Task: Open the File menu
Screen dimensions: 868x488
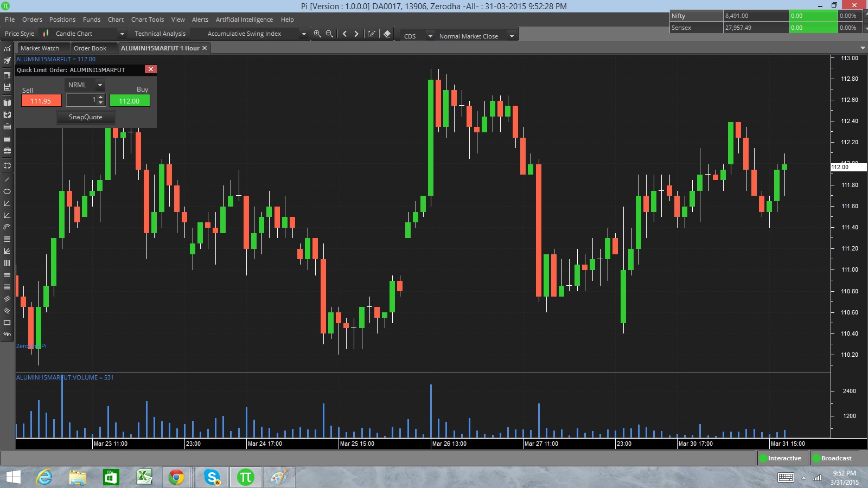Action: tap(10, 20)
